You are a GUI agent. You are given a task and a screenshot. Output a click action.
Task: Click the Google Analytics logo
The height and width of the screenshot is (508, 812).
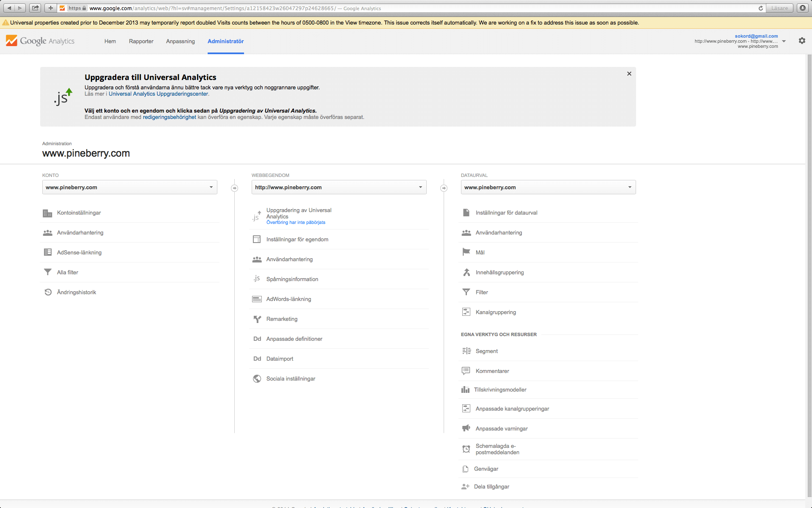pyautogui.click(x=40, y=41)
